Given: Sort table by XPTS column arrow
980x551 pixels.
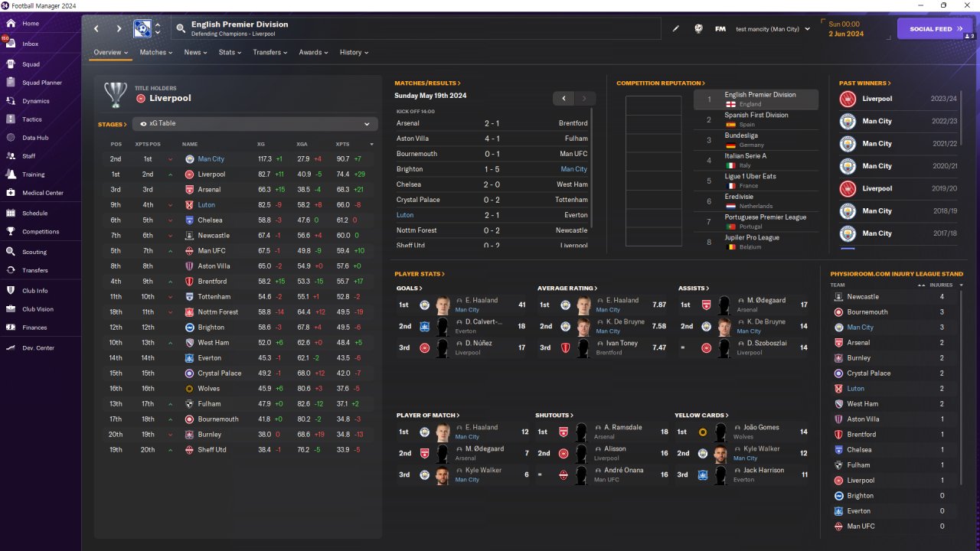Looking at the screenshot, I should point(372,144).
